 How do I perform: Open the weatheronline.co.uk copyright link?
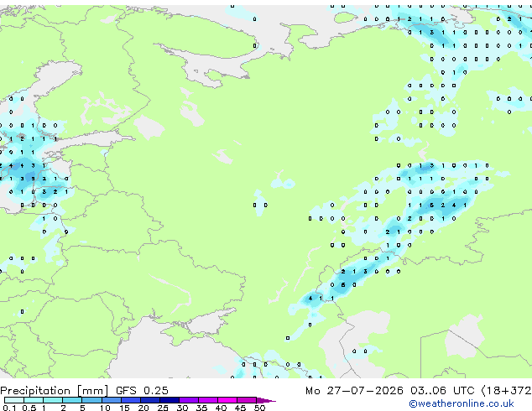(x=462, y=403)
